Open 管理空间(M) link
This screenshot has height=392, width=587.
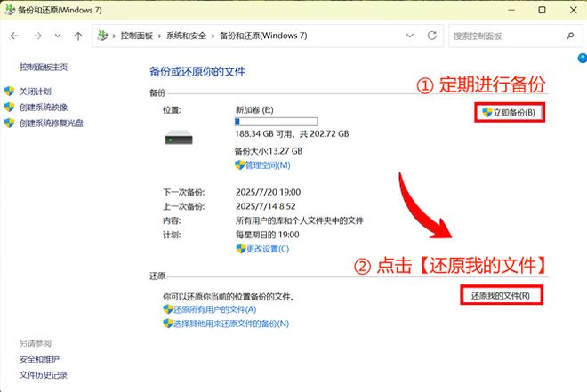[268, 165]
